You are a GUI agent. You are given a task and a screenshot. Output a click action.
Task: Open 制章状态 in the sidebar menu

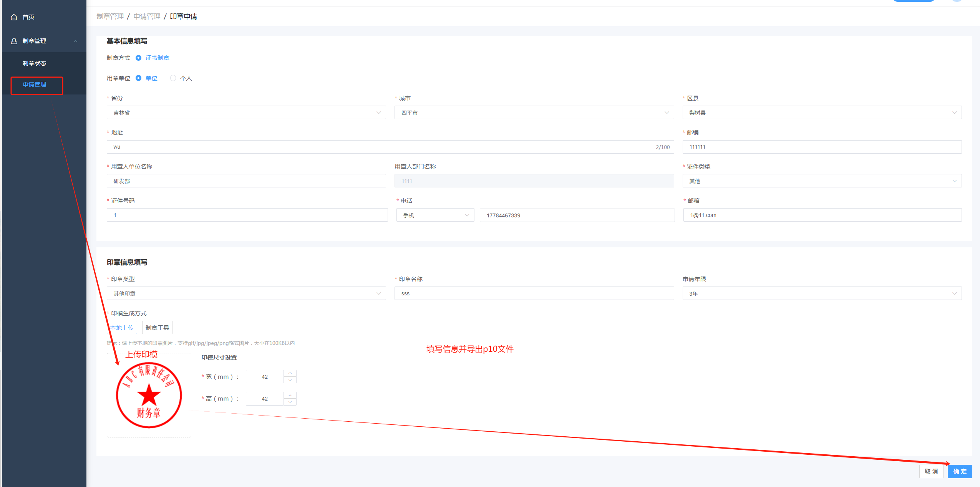34,63
